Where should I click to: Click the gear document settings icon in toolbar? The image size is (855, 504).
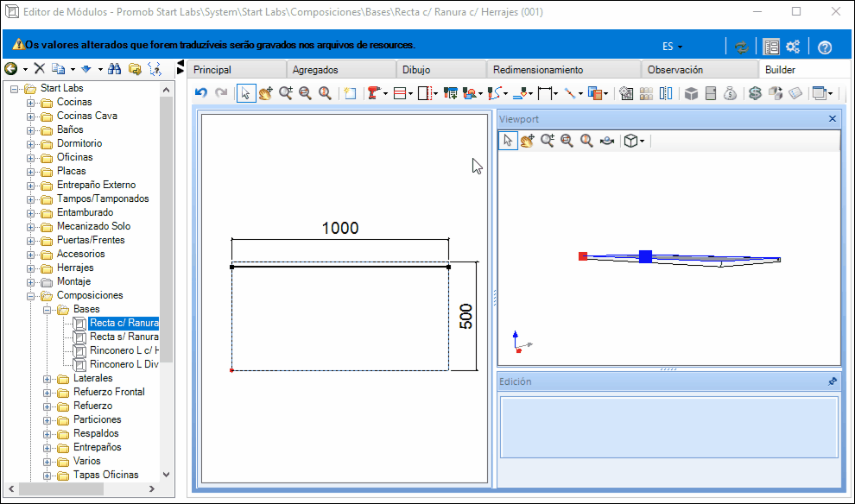[x=626, y=93]
